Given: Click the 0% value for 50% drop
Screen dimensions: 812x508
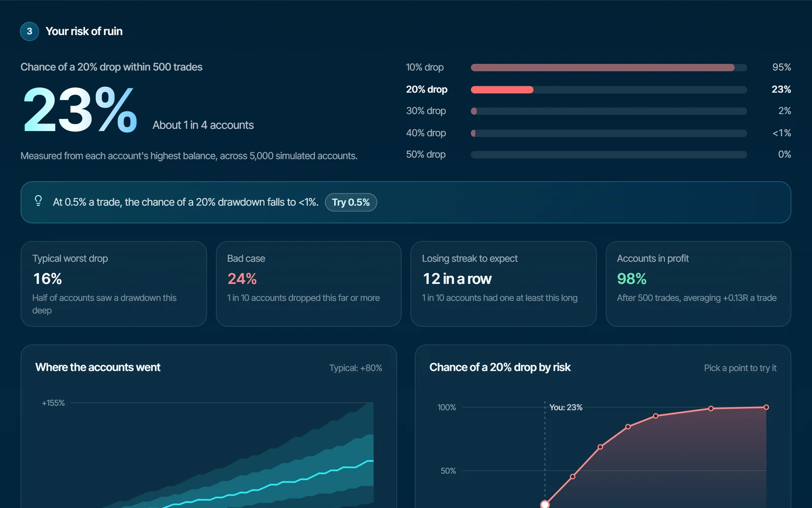Looking at the screenshot, I should (785, 154).
